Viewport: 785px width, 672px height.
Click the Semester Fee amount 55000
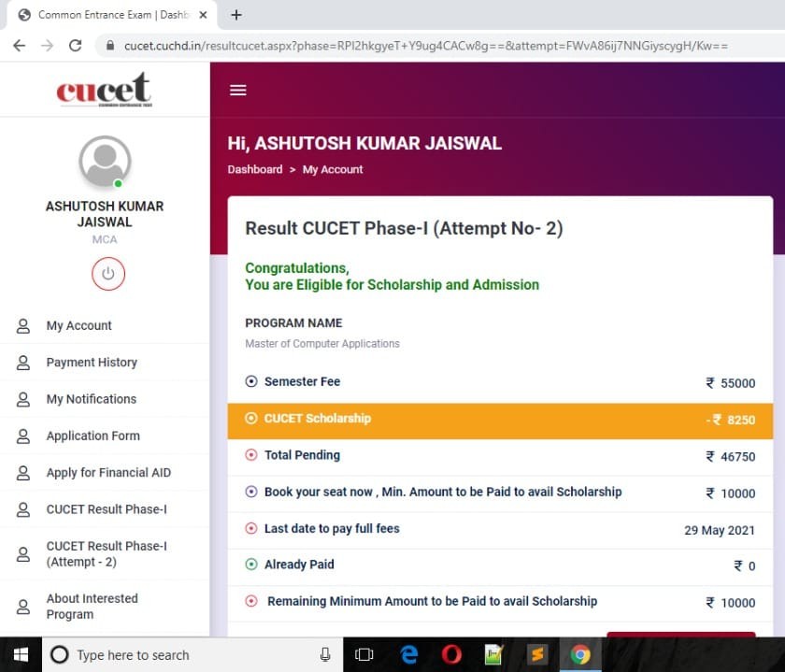click(731, 383)
